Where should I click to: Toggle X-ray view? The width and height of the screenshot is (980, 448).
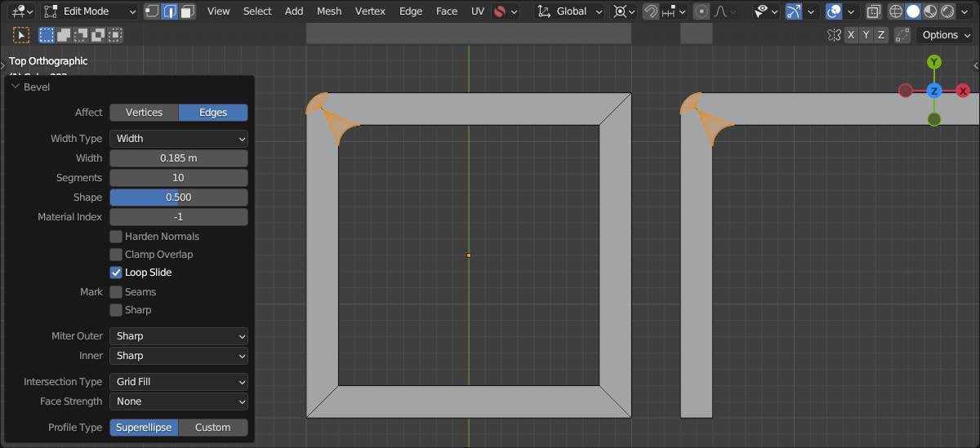(x=873, y=11)
